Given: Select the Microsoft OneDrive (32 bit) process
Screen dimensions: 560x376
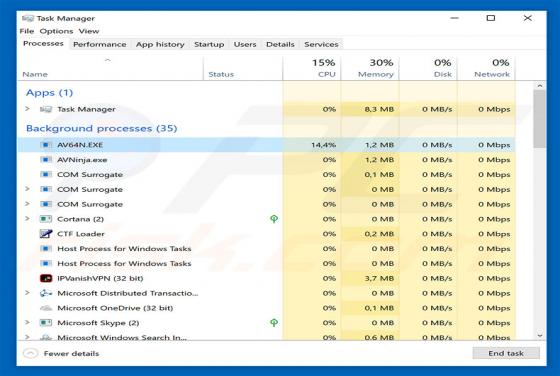Looking at the screenshot, I should [x=115, y=308].
